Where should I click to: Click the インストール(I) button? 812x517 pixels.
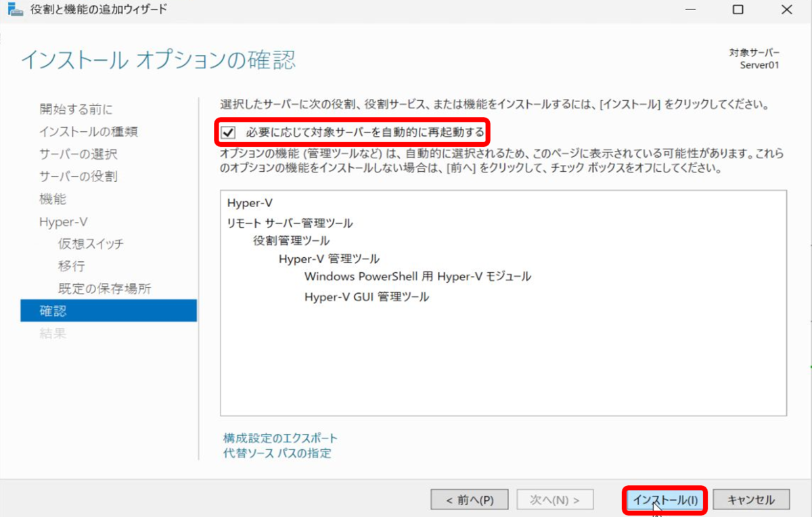(664, 500)
